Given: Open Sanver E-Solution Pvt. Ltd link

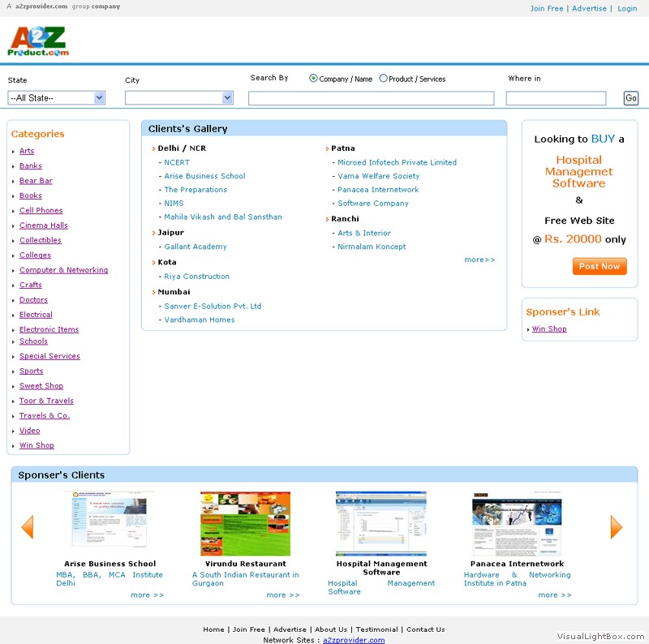Looking at the screenshot, I should [213, 307].
